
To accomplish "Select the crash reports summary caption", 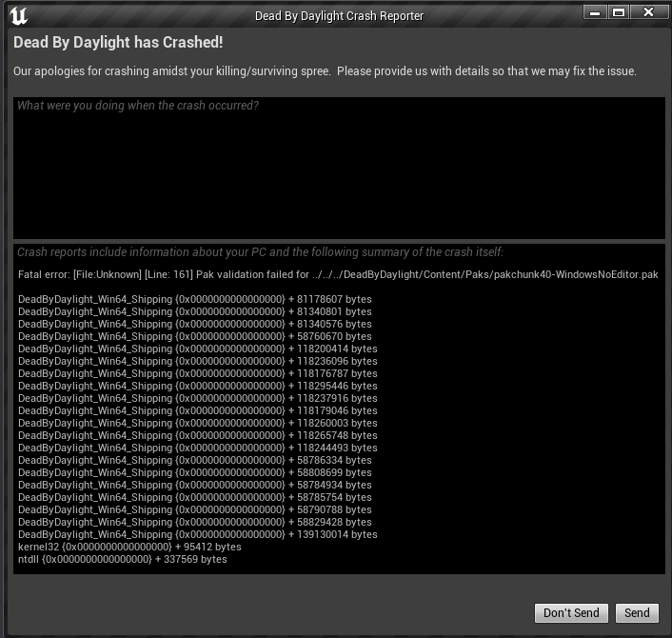I will [x=260, y=251].
